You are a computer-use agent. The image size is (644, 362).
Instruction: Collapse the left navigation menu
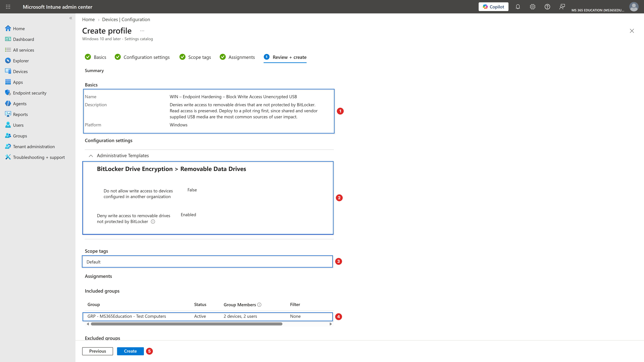point(71,18)
